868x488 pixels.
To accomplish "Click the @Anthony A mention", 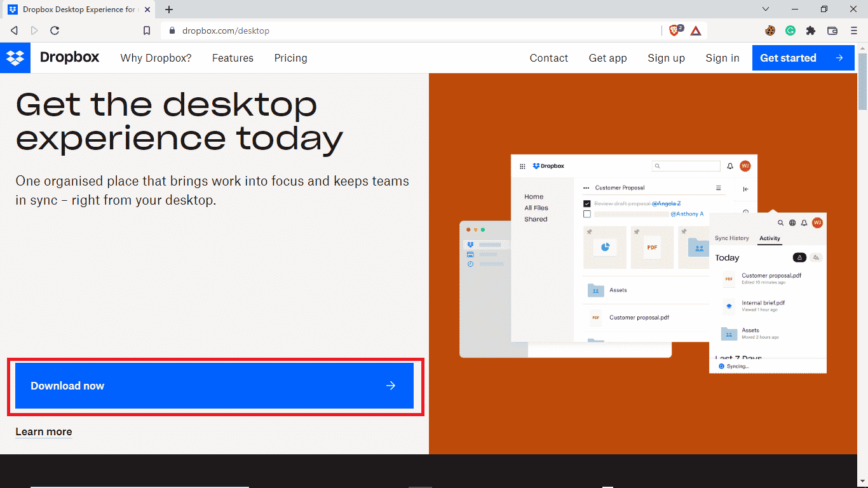I will (x=688, y=214).
